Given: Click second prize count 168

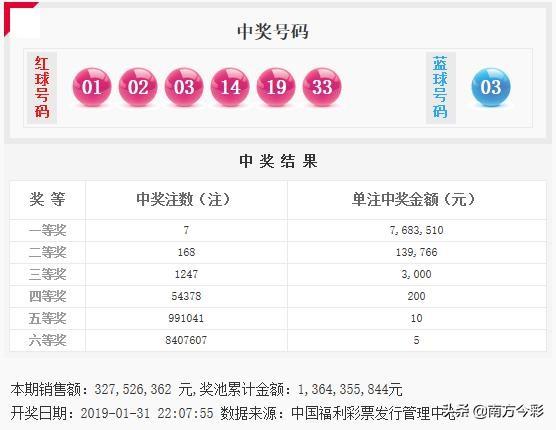Looking at the screenshot, I should [186, 252].
